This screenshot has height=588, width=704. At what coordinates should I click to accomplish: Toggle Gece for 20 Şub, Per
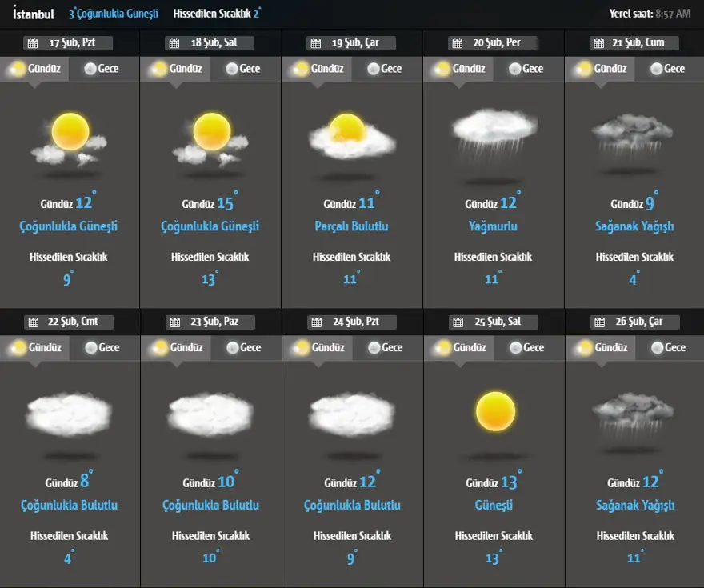[x=525, y=69]
